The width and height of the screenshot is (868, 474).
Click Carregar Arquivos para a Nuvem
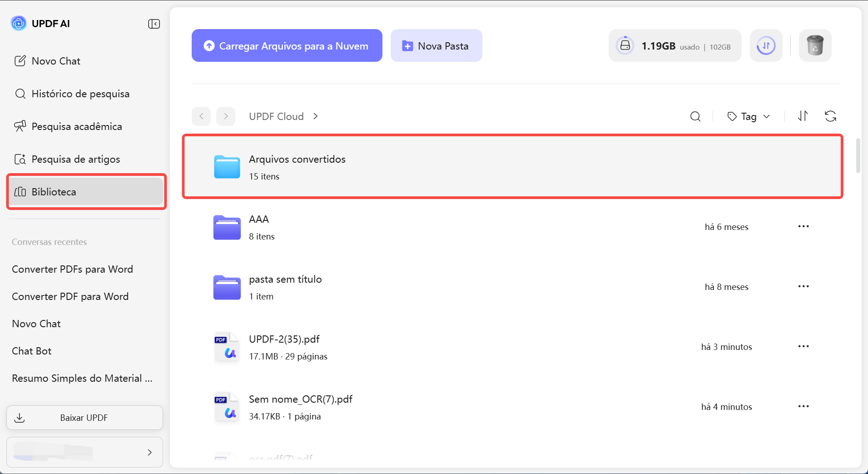(x=287, y=45)
